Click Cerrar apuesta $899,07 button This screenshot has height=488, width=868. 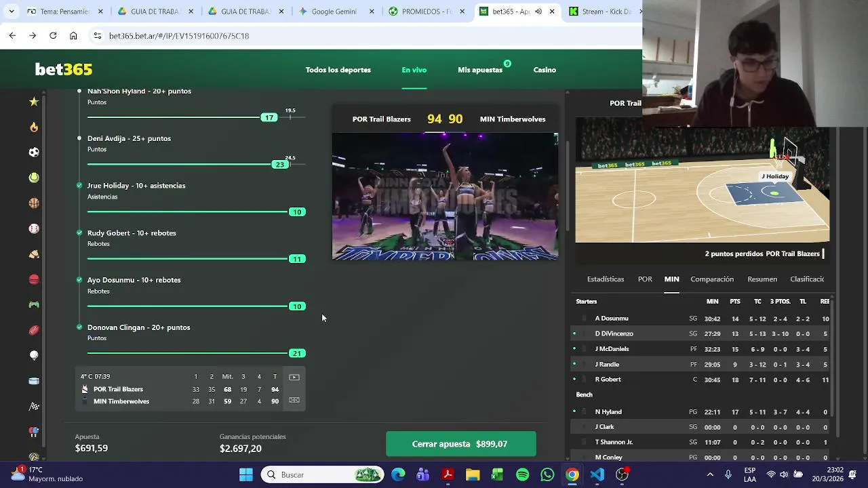point(460,444)
